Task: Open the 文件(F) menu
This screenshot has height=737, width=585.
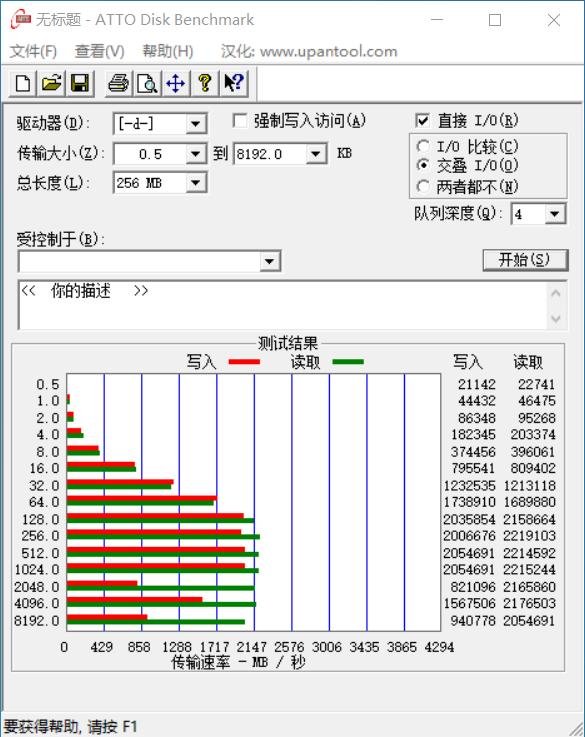Action: coord(33,51)
